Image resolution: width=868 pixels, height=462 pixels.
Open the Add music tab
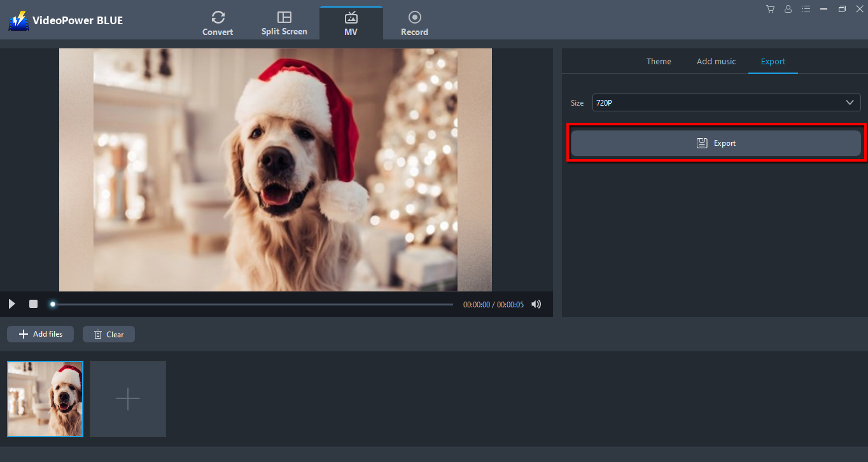[x=716, y=61]
